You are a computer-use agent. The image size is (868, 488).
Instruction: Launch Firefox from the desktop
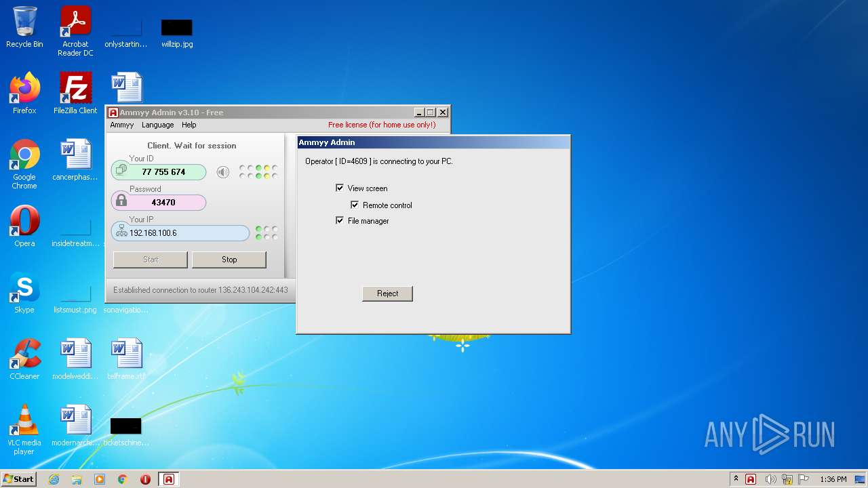(24, 94)
